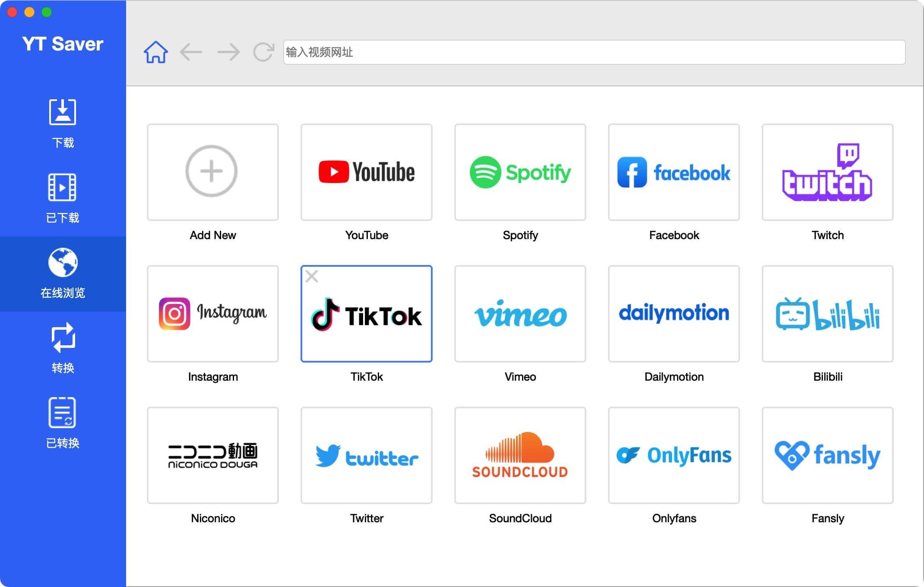The width and height of the screenshot is (924, 587).
Task: Click the 下载 sidebar label
Action: [63, 142]
